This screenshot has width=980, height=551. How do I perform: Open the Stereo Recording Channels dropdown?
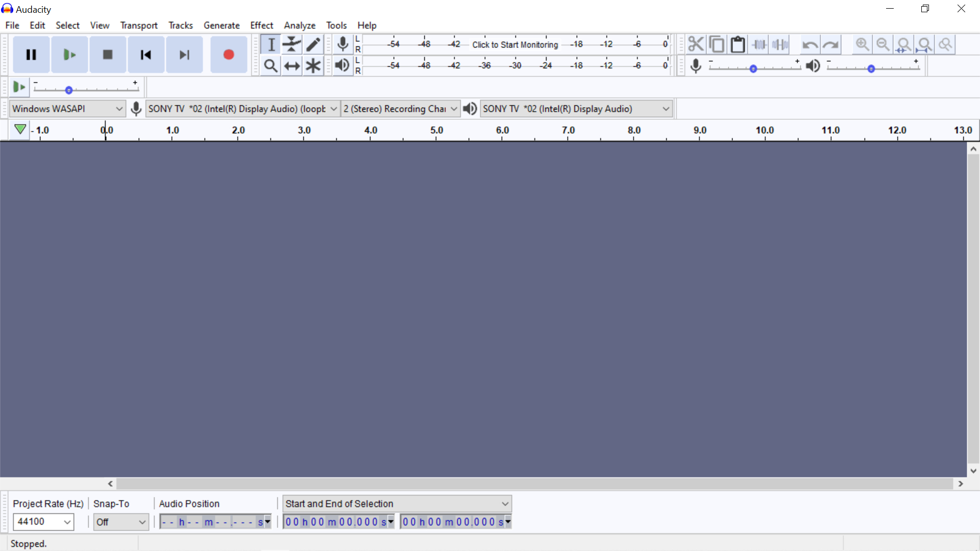click(400, 109)
